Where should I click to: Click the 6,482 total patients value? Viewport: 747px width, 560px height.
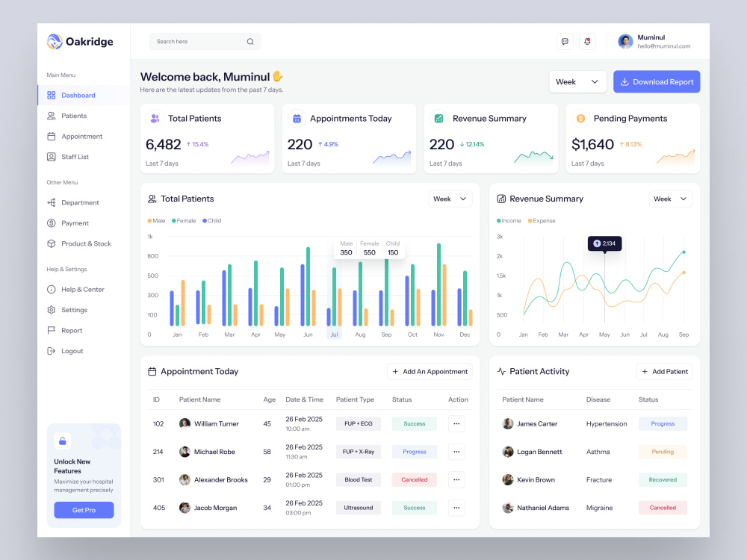(164, 144)
